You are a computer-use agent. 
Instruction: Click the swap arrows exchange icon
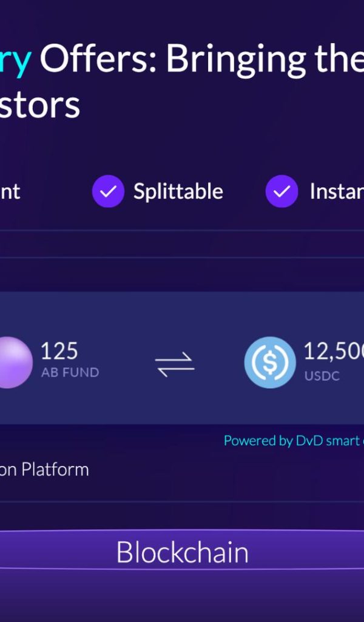coord(175,364)
